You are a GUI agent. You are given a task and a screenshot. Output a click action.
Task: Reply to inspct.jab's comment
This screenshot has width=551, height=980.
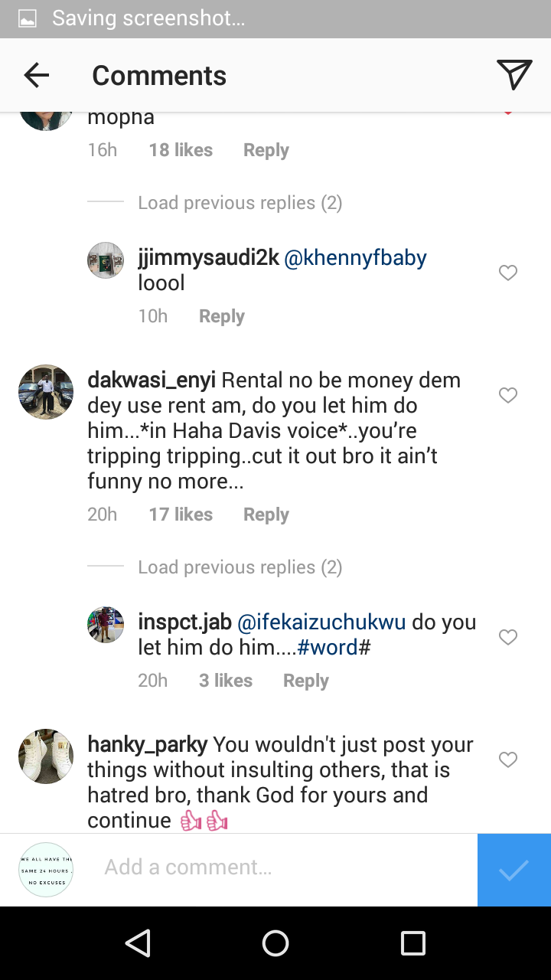point(305,681)
